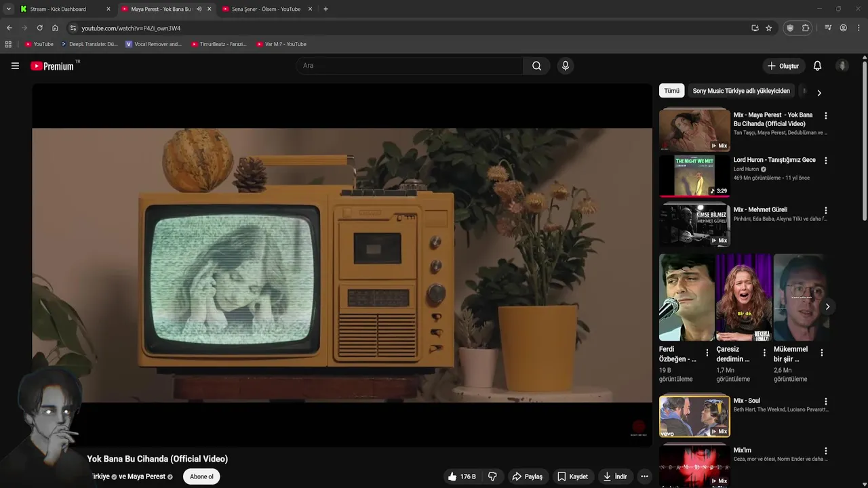Start voice search with microphone icon
Viewport: 868px width, 488px height.
(565, 66)
